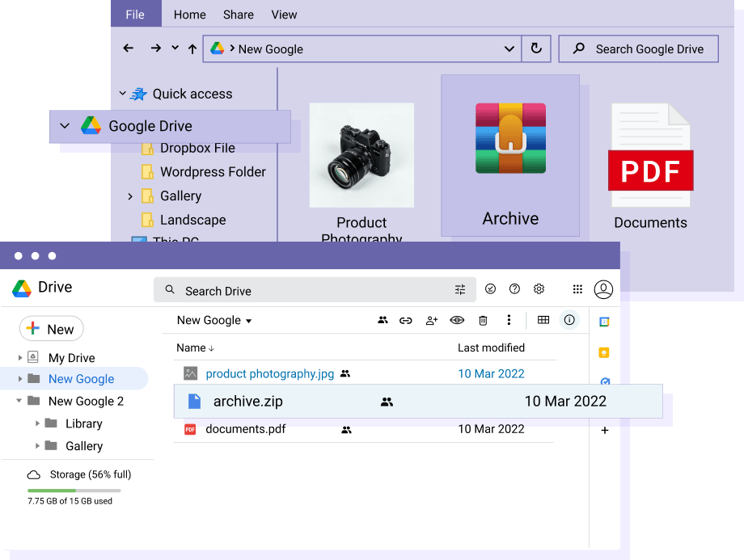744x560 pixels.
Task: Open the Google apps grid
Action: [x=577, y=289]
